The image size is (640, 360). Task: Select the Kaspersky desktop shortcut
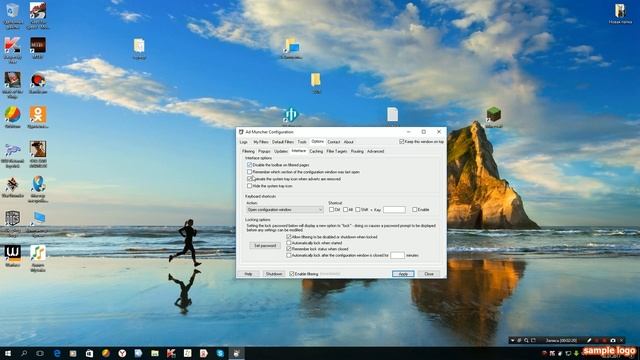[x=12, y=50]
